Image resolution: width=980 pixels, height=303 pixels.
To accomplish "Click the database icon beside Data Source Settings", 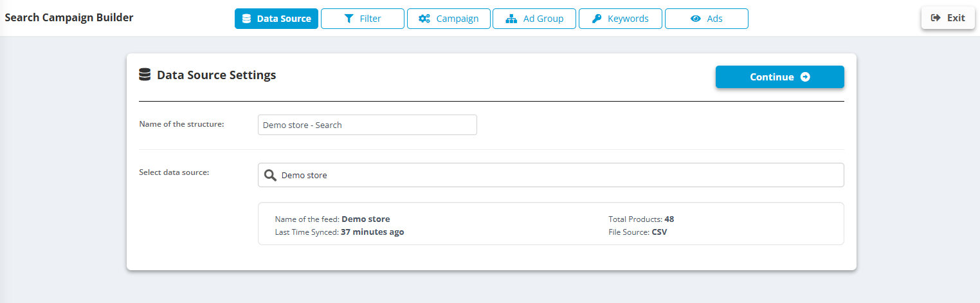I will 145,75.
